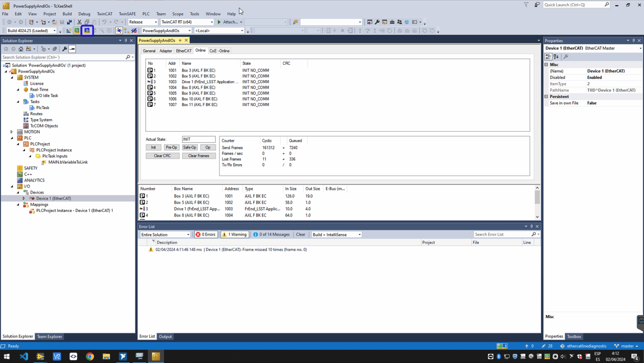Open Entire Solution scope dropdown in Error List
The height and width of the screenshot is (363, 644).
tap(165, 234)
